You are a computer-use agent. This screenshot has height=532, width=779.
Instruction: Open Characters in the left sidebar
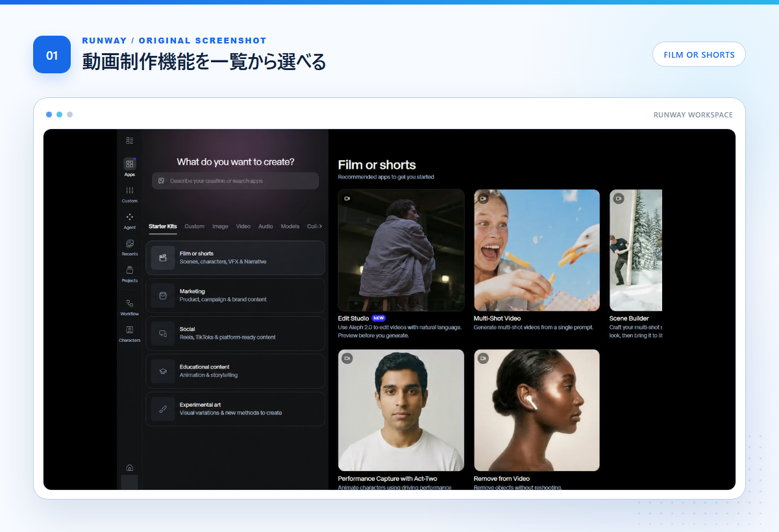pyautogui.click(x=130, y=333)
